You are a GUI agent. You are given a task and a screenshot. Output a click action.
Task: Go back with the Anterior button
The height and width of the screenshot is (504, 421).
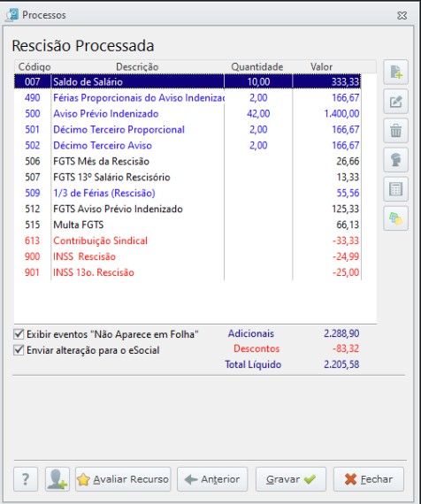click(x=212, y=479)
